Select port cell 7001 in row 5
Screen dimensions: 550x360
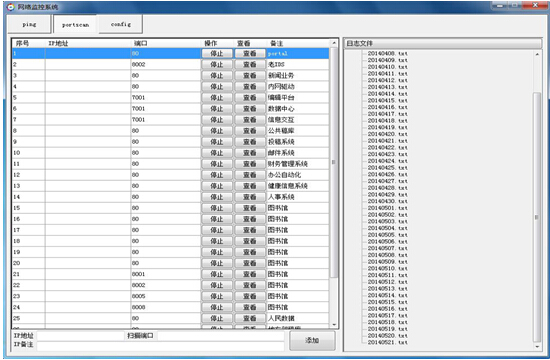point(166,98)
